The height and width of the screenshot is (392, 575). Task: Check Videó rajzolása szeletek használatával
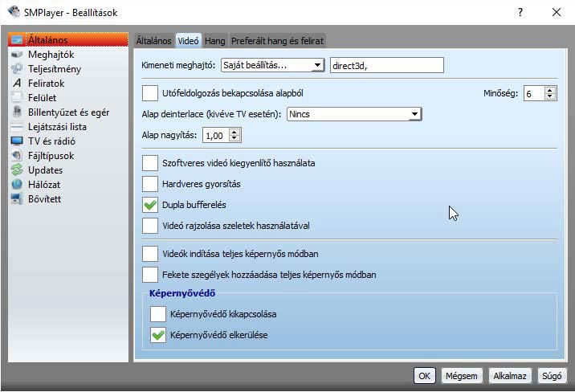click(x=150, y=226)
